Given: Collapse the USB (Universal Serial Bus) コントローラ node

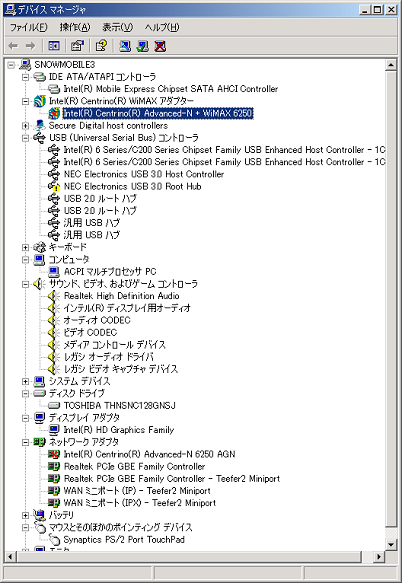Looking at the screenshot, I should [x=25, y=138].
